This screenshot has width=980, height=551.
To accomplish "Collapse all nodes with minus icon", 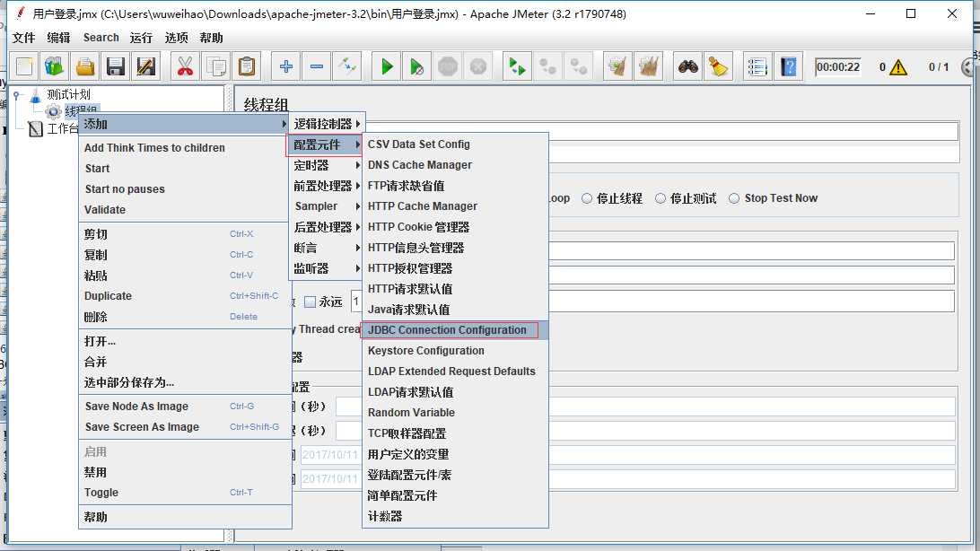I will click(317, 66).
